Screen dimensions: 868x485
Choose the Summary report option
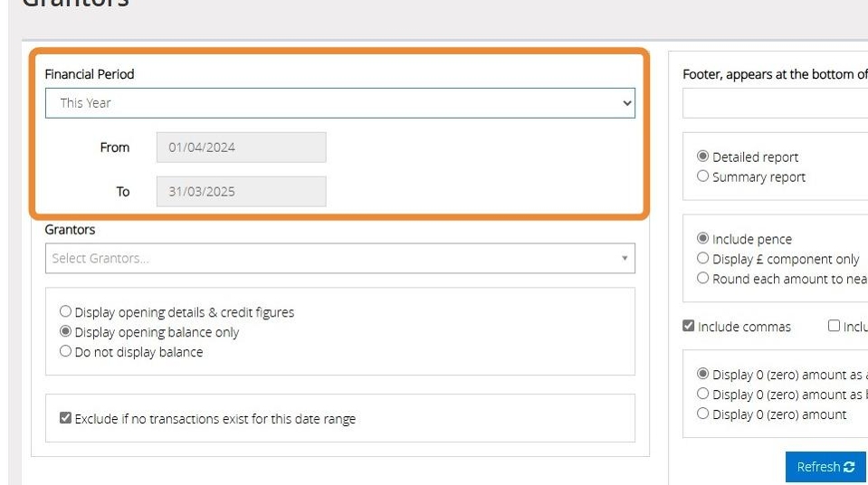(702, 176)
